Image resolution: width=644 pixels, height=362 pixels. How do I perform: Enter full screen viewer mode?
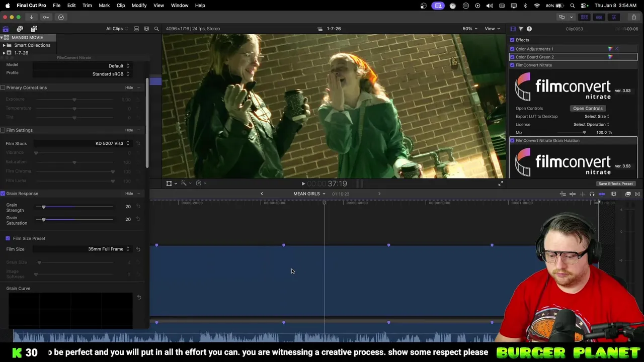pyautogui.click(x=501, y=184)
